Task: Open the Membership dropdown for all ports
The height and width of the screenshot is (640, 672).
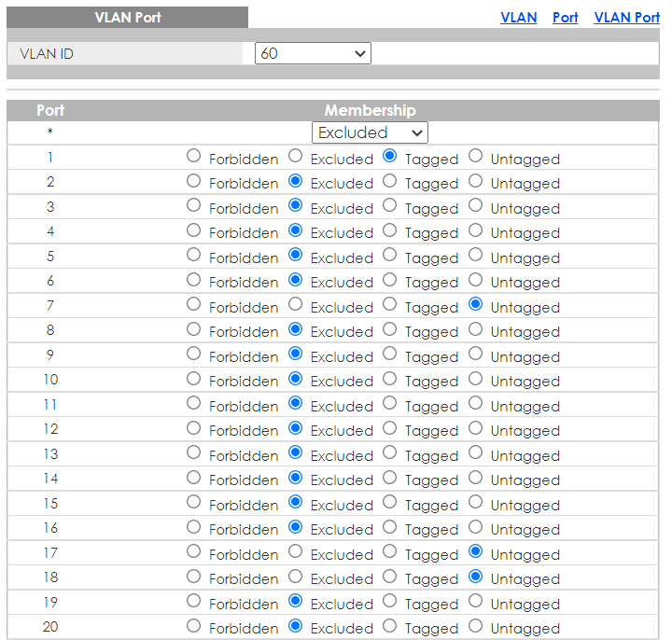Action: 370,132
